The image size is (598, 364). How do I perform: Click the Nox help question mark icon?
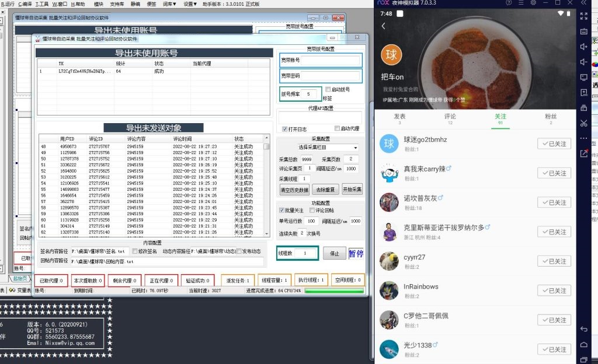point(509,3)
